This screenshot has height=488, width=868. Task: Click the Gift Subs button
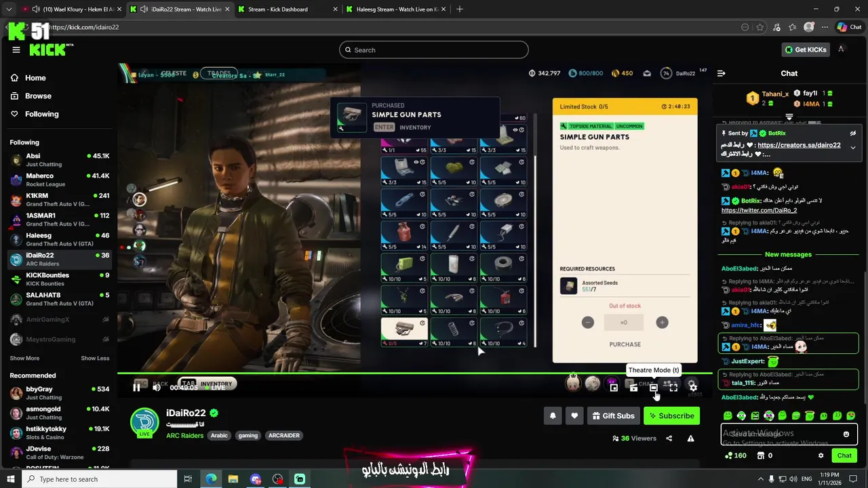click(x=613, y=415)
